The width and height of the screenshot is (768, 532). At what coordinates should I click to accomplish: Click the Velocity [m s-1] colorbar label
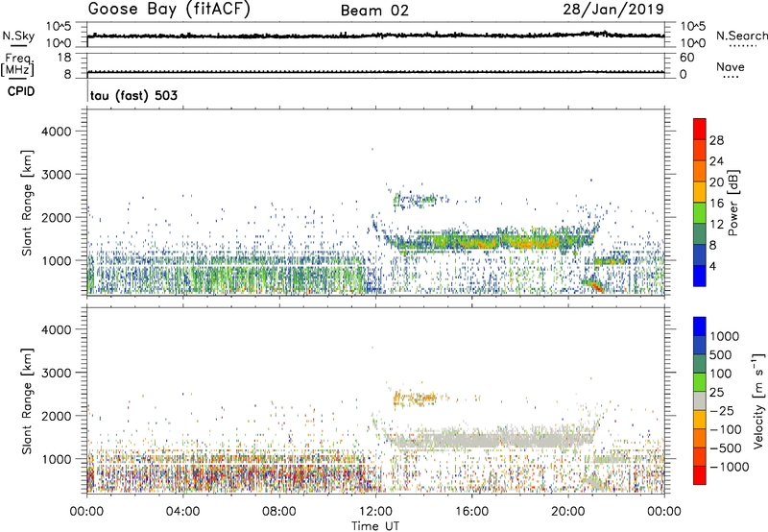(758, 400)
